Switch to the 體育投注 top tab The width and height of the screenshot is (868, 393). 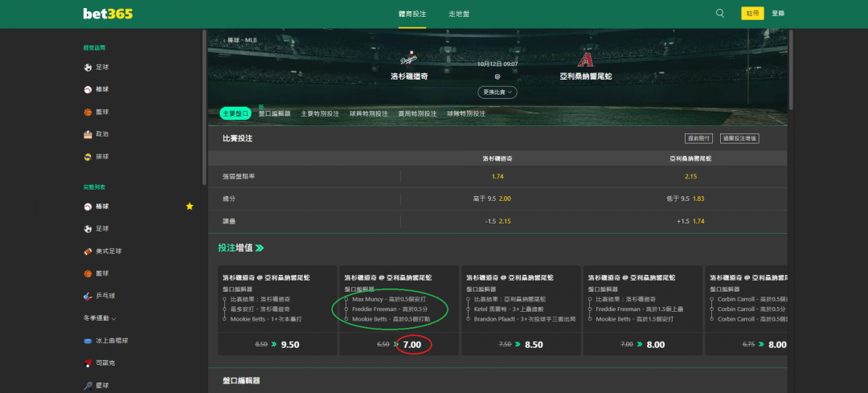tap(411, 14)
